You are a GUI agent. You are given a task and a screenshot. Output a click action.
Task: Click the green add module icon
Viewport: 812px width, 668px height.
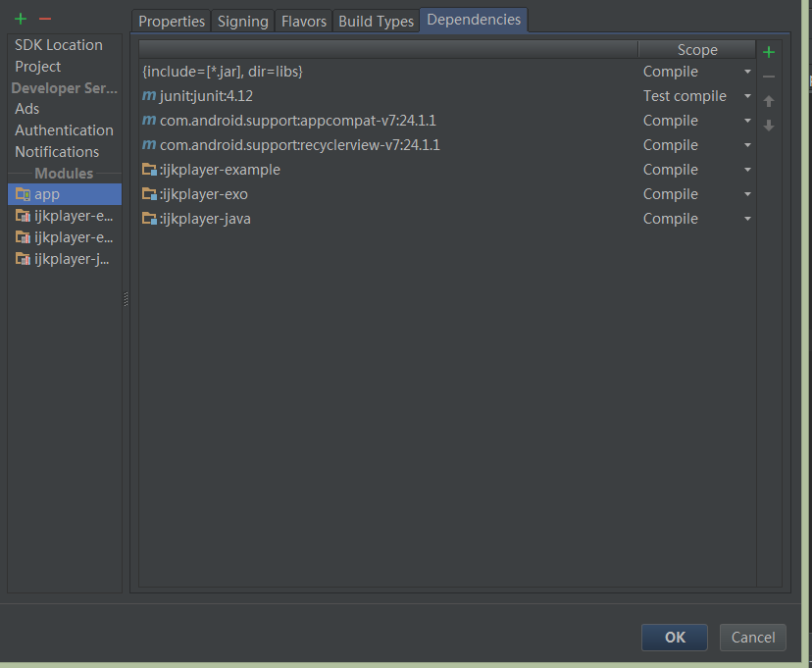19,18
